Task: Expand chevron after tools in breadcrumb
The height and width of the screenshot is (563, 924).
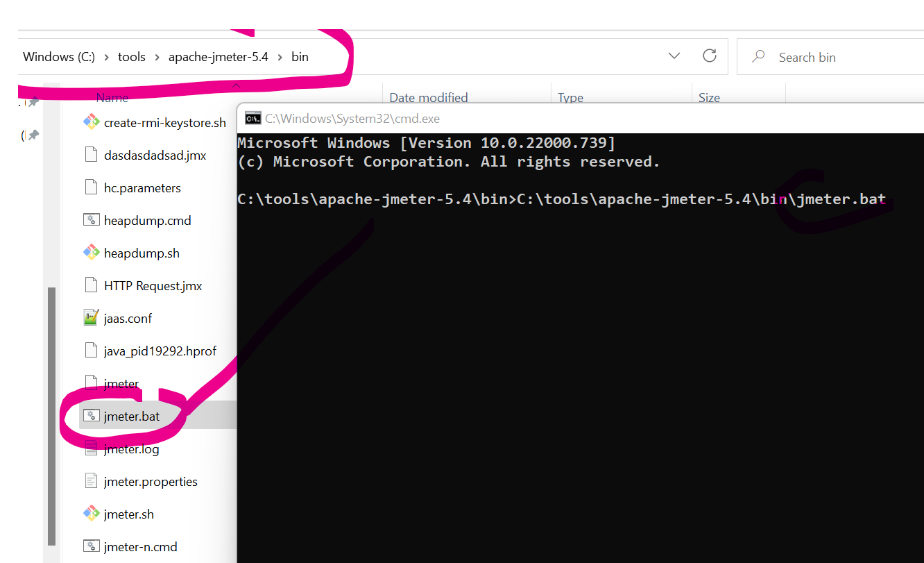Action: (x=157, y=57)
